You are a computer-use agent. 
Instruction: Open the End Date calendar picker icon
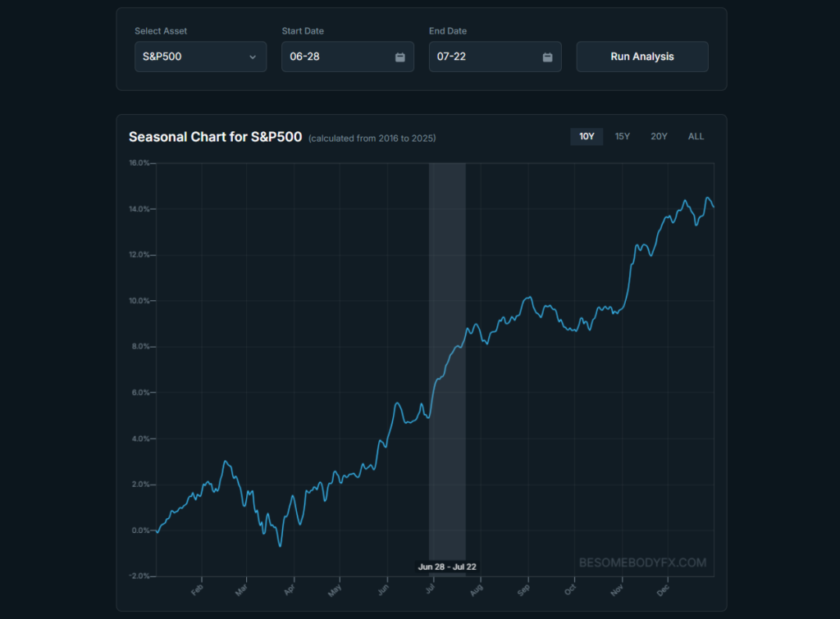click(547, 57)
